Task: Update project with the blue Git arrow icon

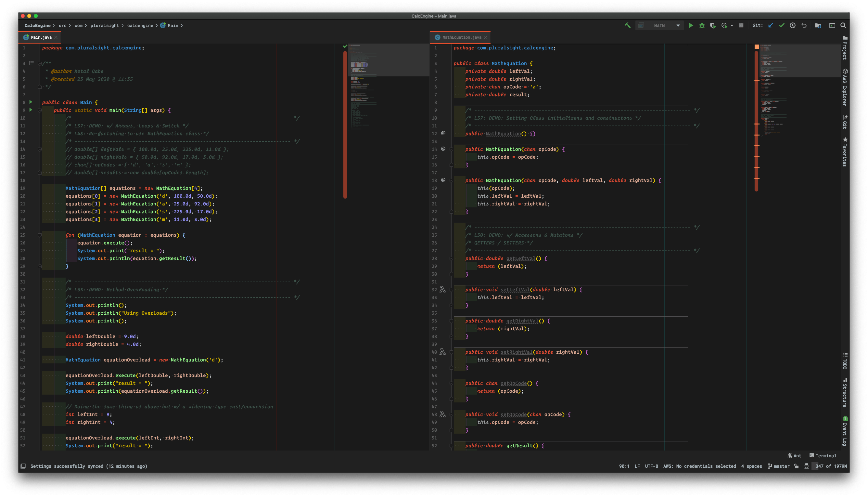Action: pos(771,25)
